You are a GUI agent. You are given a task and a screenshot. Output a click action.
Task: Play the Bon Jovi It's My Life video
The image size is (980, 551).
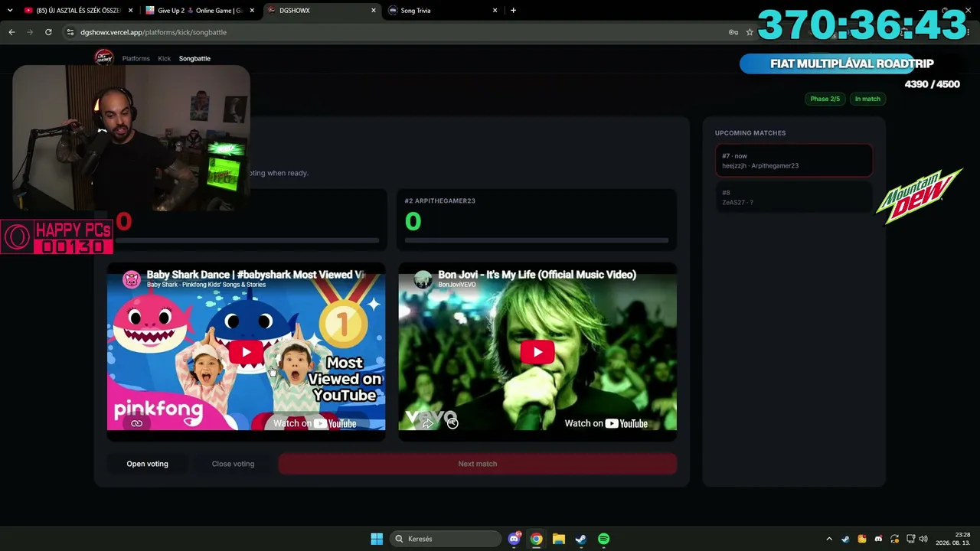pos(537,352)
